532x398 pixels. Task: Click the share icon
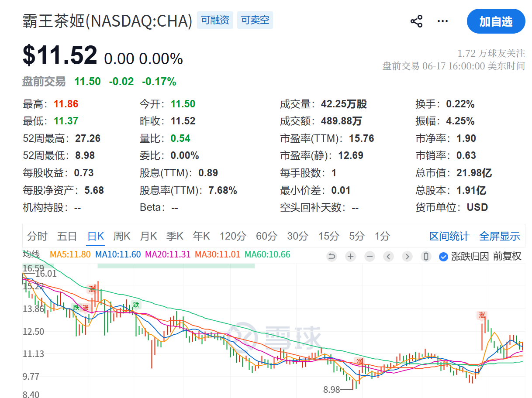(x=416, y=21)
